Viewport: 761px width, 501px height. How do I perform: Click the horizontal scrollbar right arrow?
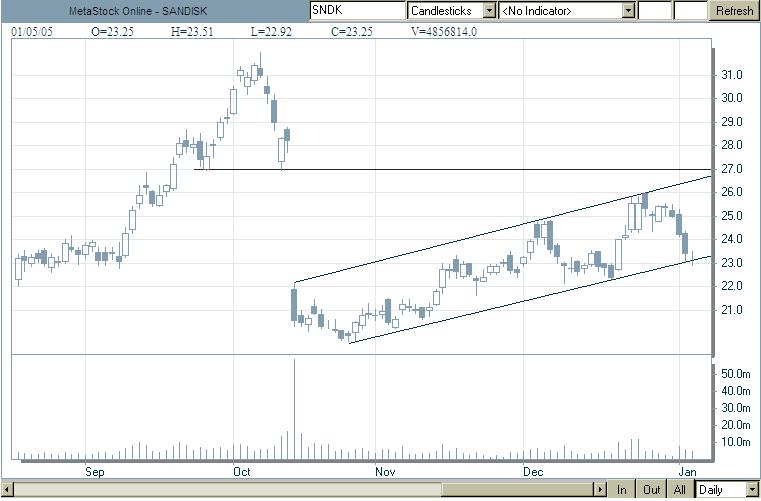point(601,489)
